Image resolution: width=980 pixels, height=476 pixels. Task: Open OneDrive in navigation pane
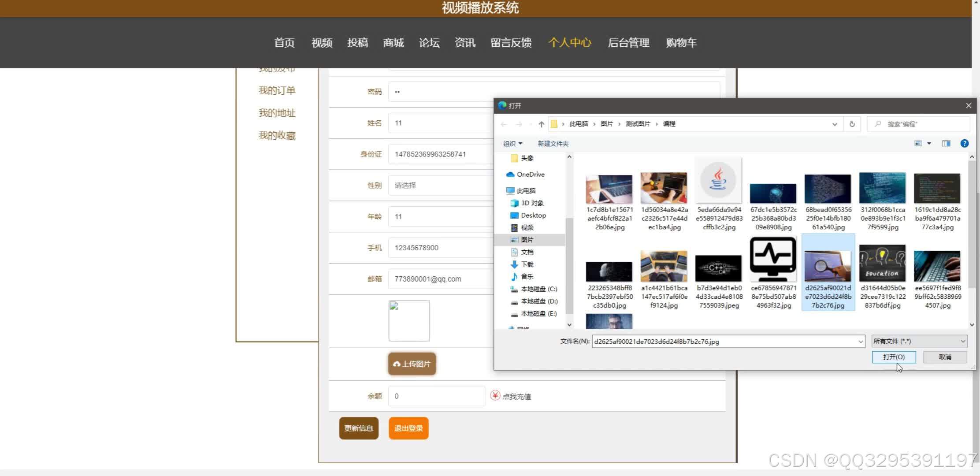(x=526, y=175)
